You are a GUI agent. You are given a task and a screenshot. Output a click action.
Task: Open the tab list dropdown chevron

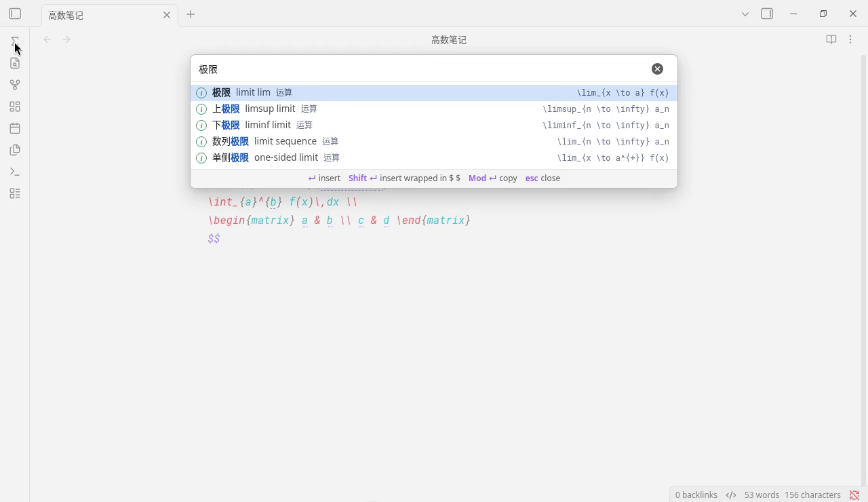coord(745,14)
